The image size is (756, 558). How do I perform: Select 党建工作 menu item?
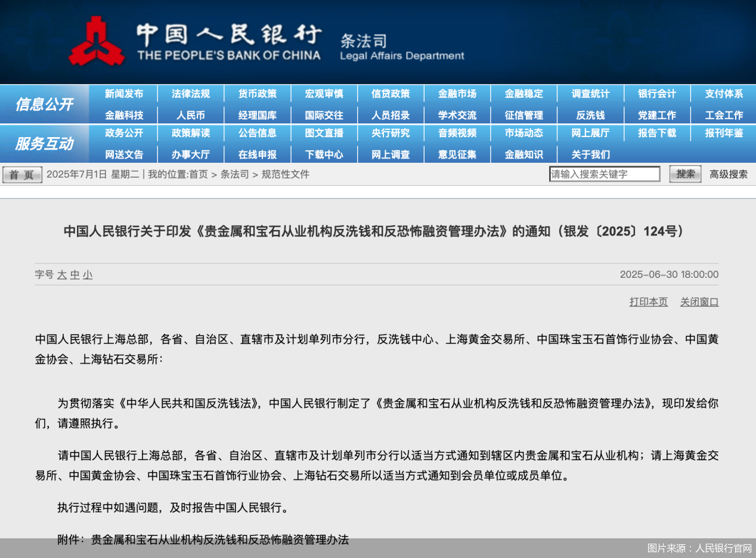point(657,115)
